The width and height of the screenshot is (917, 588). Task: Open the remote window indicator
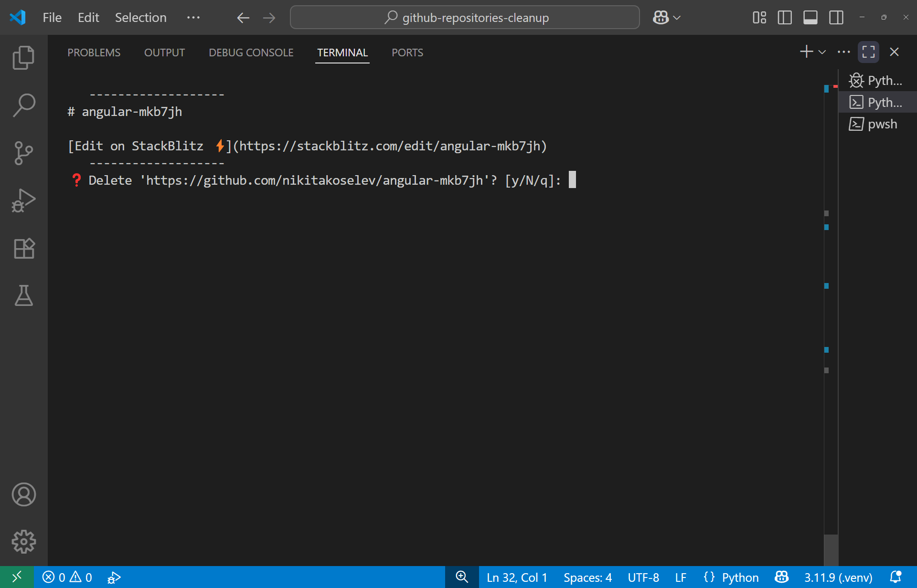(17, 577)
